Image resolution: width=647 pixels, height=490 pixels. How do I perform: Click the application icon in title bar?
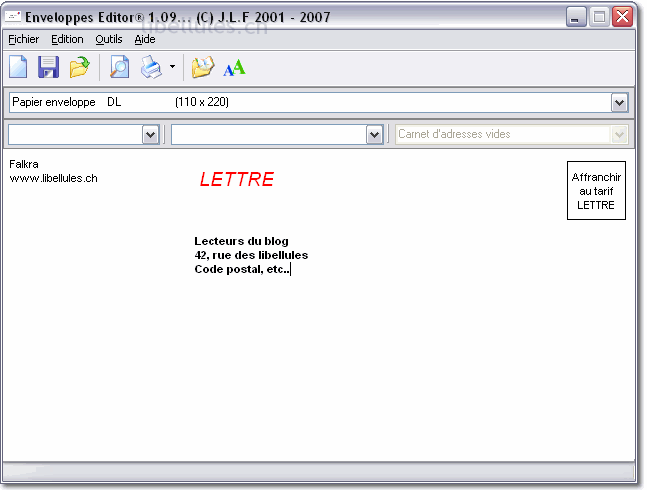[x=13, y=16]
